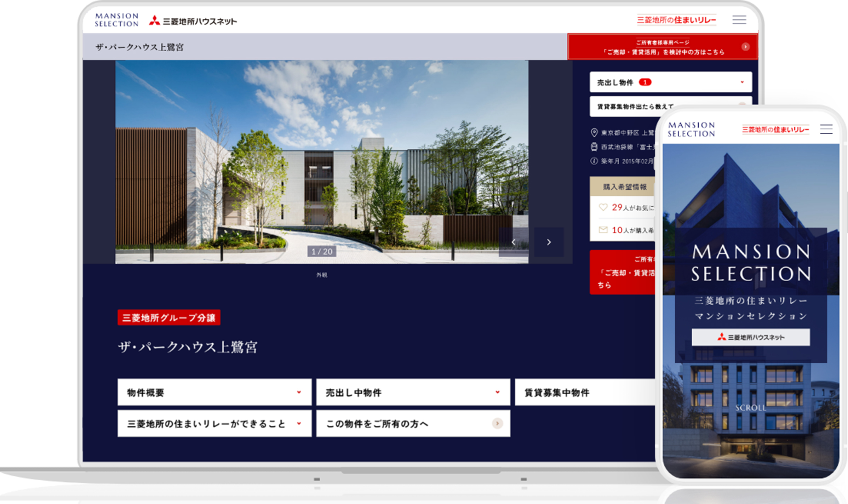
Task: Tap 三菱地所ハウスネット button on mobile view
Action: [x=751, y=337]
